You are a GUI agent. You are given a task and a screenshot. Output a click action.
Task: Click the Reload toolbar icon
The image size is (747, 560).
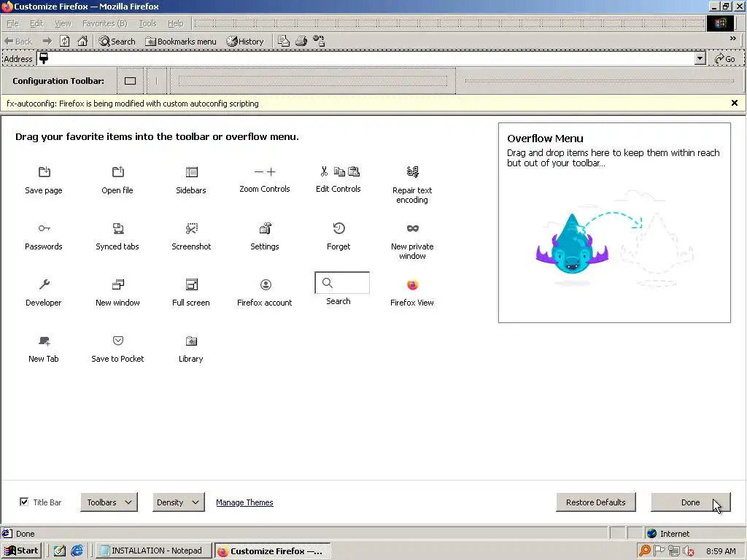(x=65, y=42)
